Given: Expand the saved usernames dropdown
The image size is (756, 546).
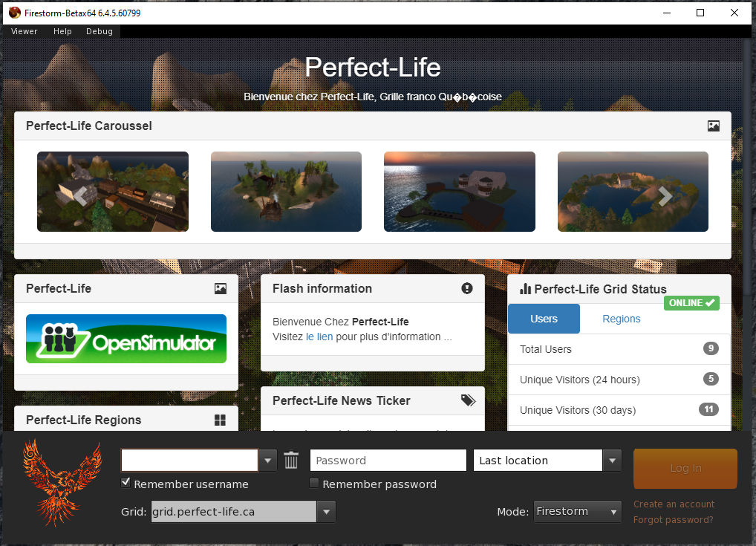Looking at the screenshot, I should click(x=267, y=460).
